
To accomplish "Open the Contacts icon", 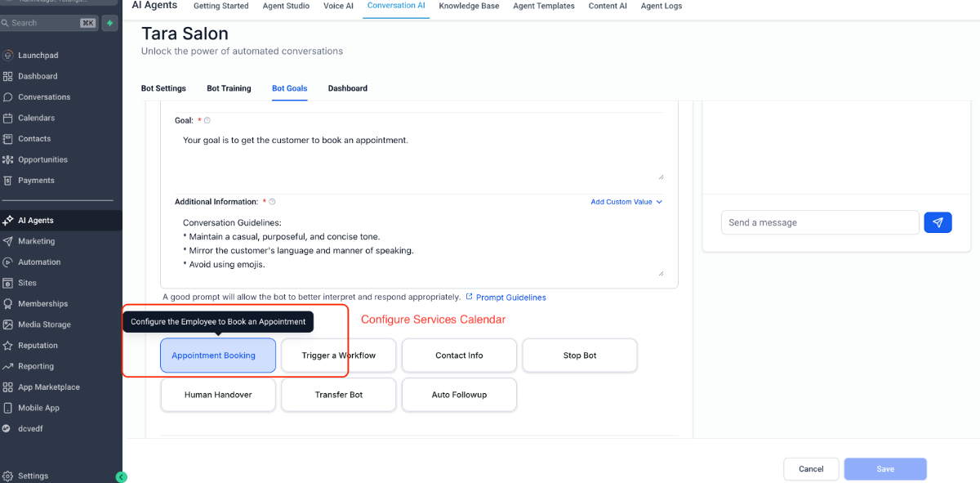I will [x=7, y=139].
